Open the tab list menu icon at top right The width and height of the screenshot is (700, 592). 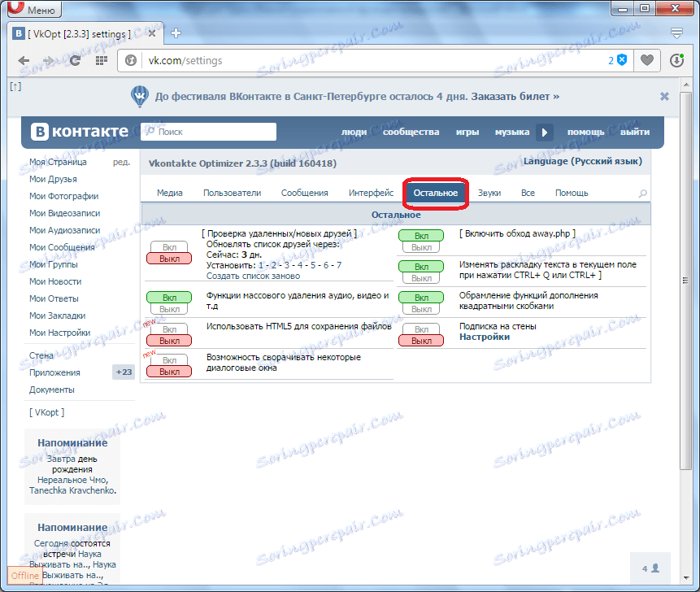676,33
